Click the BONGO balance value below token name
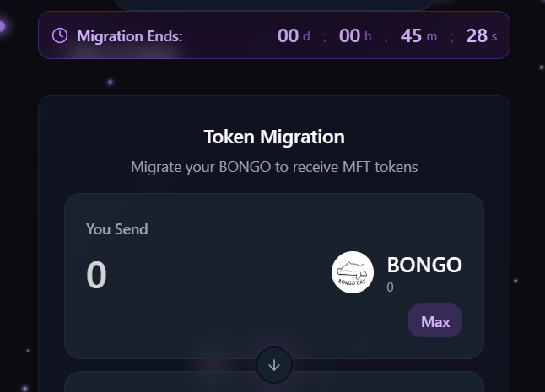 click(x=391, y=287)
